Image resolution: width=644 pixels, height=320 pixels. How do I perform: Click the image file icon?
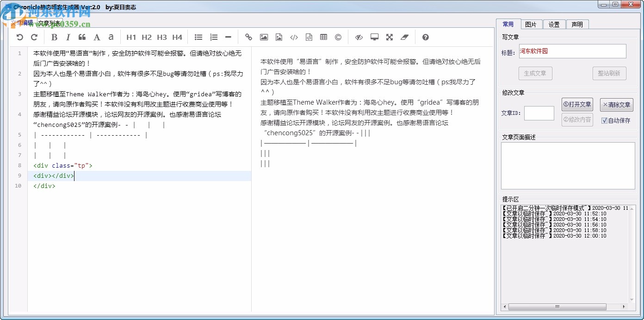279,37
